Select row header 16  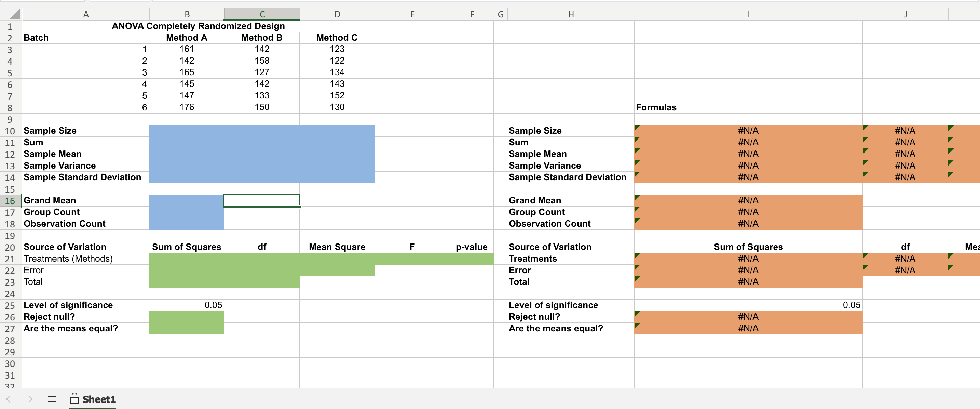(x=10, y=201)
